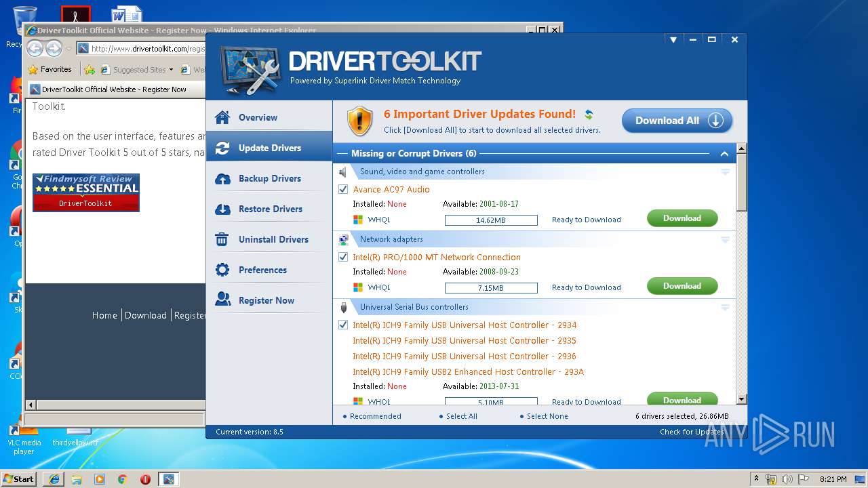Click the Backup Drivers cloud icon

pos(222,178)
